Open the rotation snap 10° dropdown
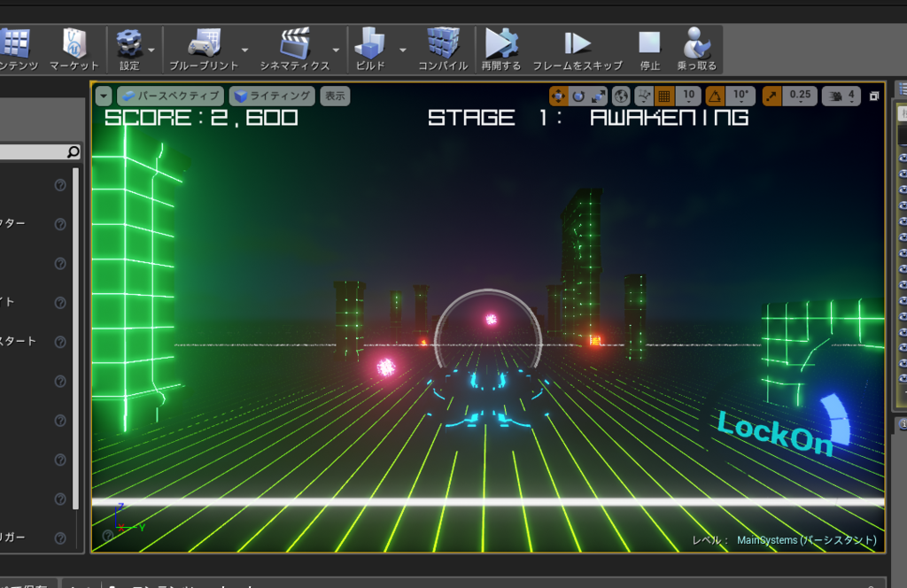This screenshot has width=907, height=588. pyautogui.click(x=741, y=96)
